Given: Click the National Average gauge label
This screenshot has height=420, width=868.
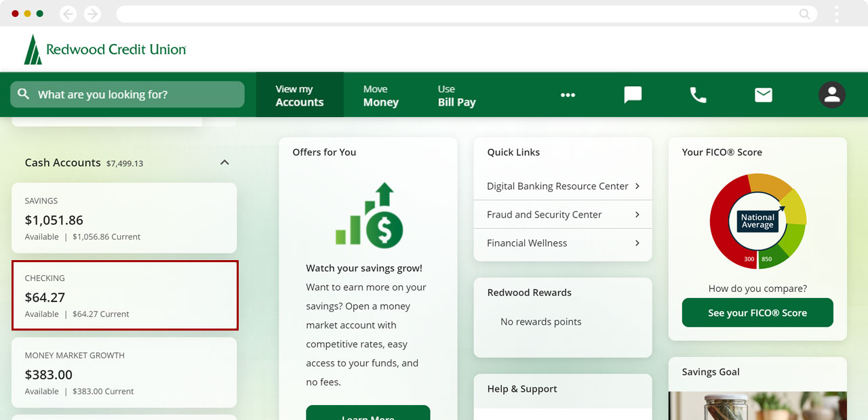Looking at the screenshot, I should 757,221.
